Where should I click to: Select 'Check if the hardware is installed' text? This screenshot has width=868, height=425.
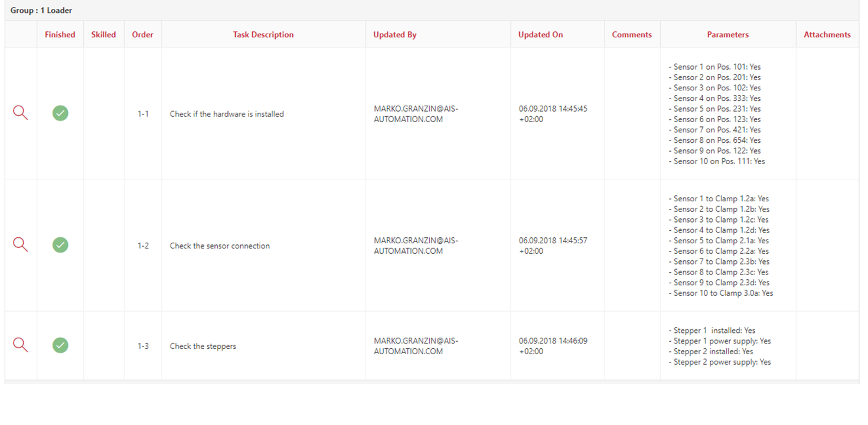[227, 114]
